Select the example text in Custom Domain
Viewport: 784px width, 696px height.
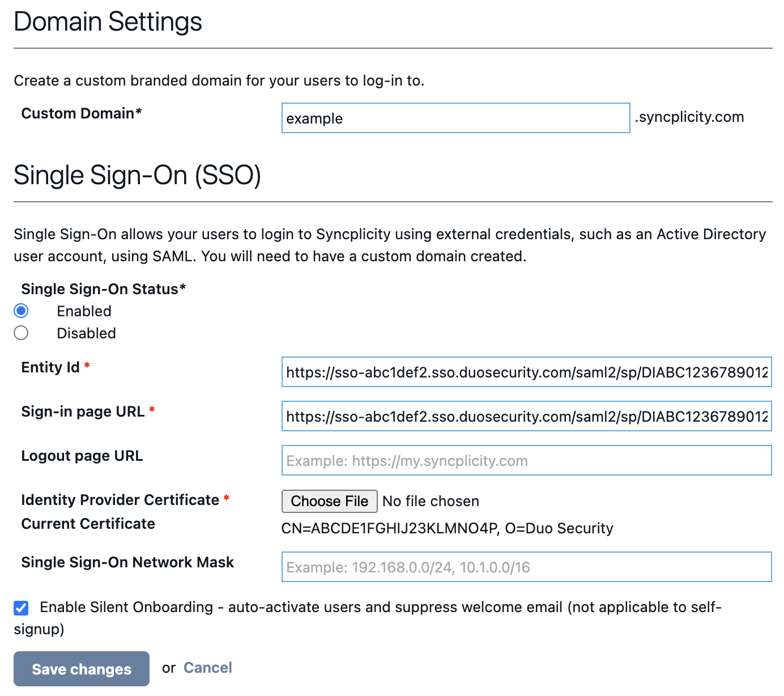pyautogui.click(x=314, y=118)
